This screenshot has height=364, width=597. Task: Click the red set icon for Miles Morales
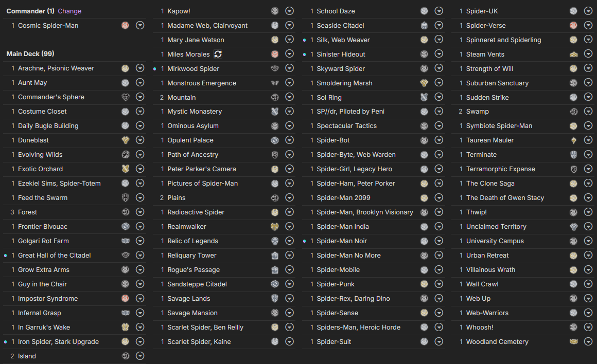275,54
